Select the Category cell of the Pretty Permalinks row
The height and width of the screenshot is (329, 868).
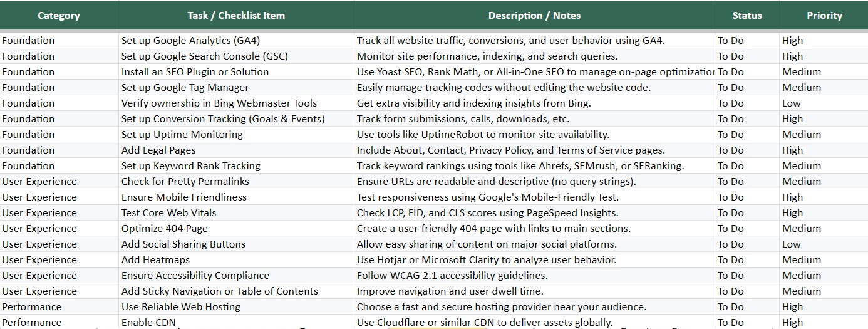(x=39, y=182)
